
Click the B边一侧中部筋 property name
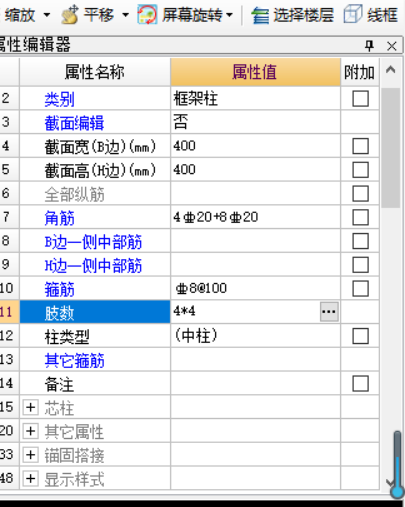[93, 242]
